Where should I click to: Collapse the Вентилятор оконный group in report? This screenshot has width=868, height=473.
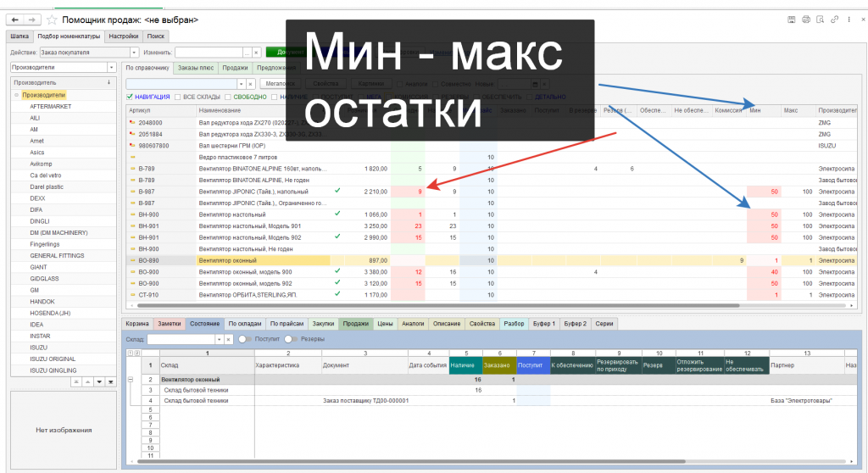coord(131,380)
